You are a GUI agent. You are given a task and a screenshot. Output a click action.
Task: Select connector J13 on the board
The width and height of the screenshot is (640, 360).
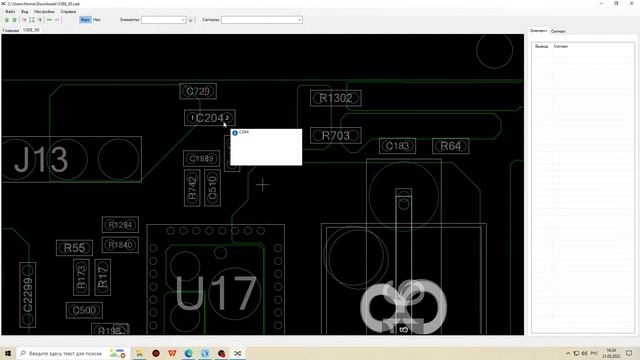(x=72, y=159)
